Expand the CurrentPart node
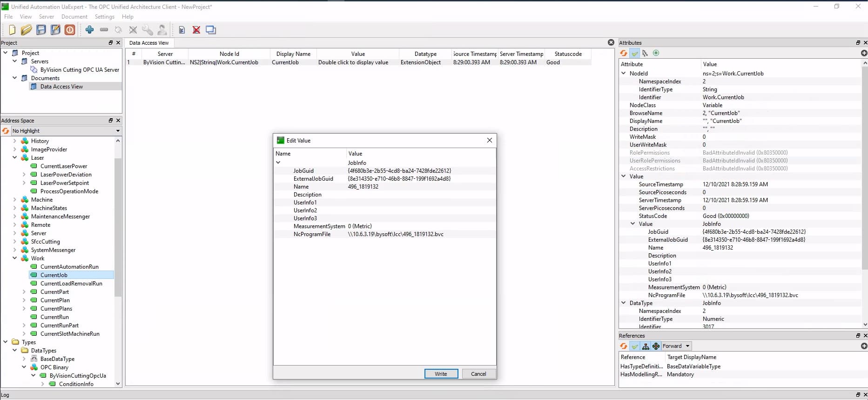 click(24, 292)
